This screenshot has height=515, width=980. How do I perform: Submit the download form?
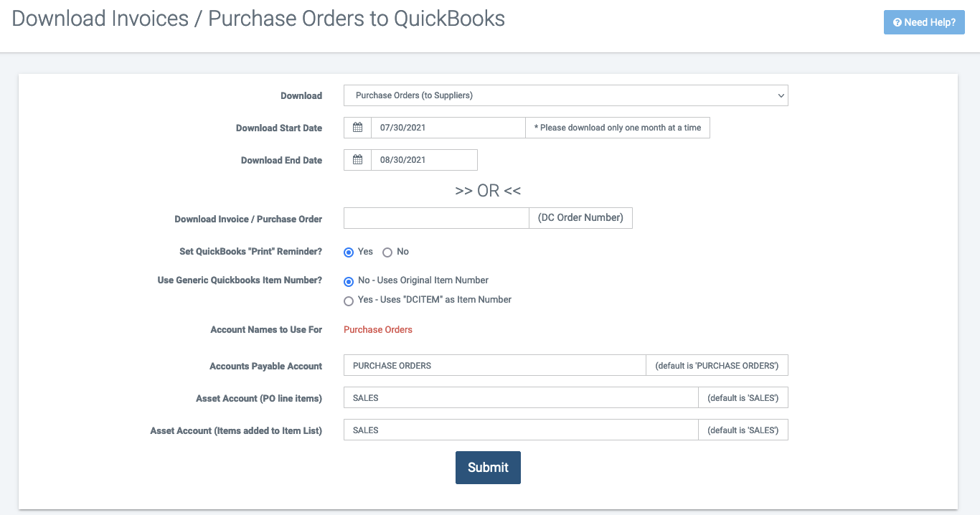click(488, 468)
